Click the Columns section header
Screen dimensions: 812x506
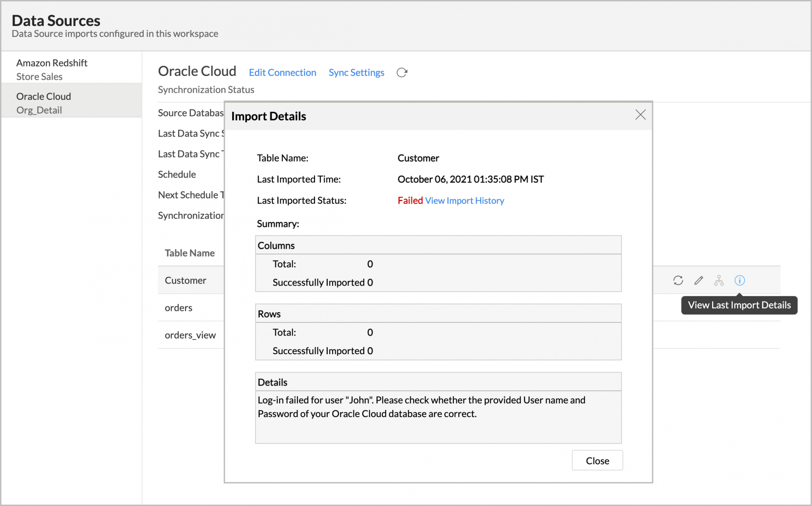pos(438,245)
